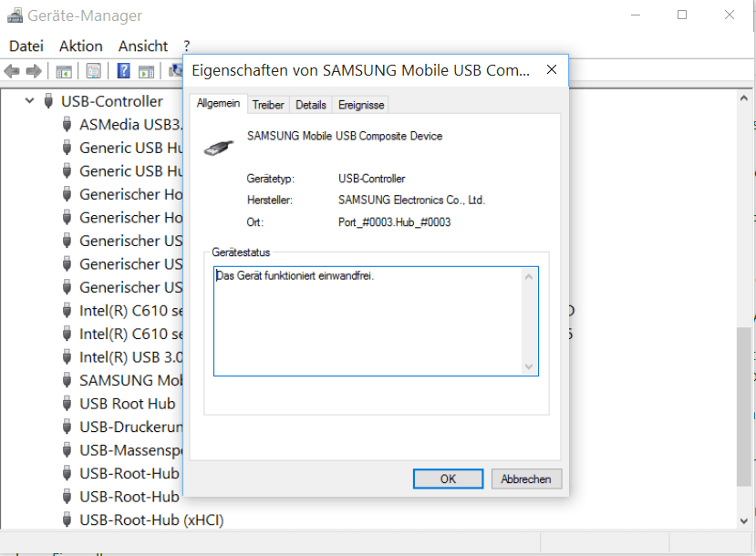Click the blue Help question mark icon

[123, 71]
